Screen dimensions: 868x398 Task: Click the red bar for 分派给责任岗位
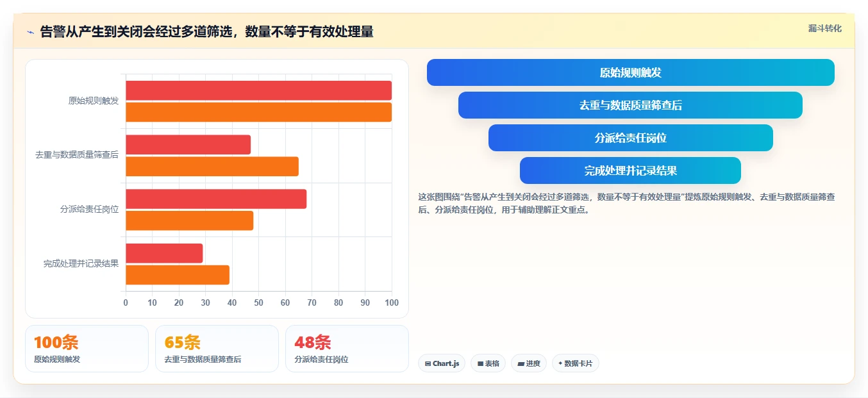(x=216, y=199)
